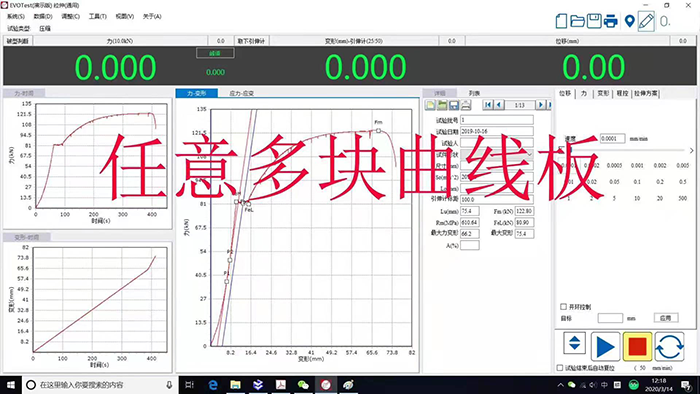The image size is (700, 394).
Task: Show hidden system tray icons
Action: click(560, 385)
